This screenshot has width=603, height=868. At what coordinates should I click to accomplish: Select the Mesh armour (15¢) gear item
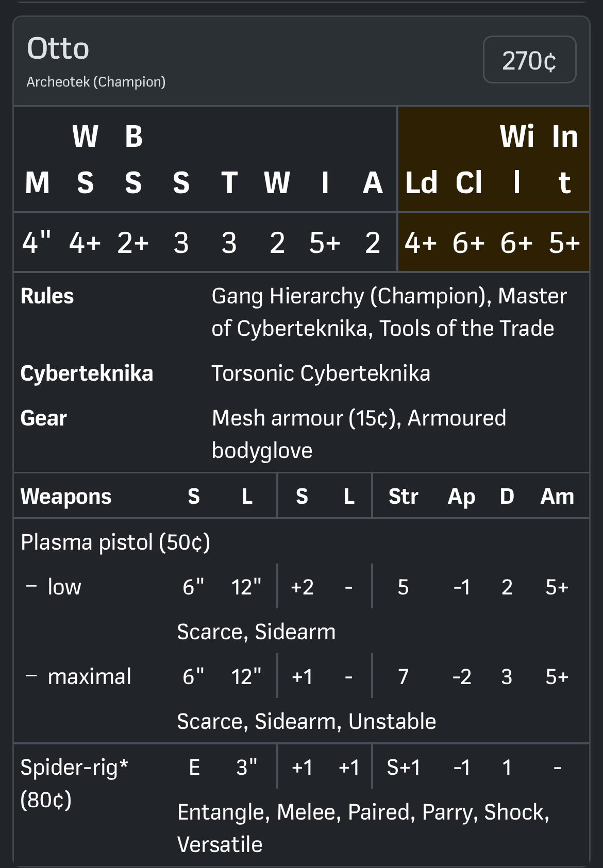[306, 418]
